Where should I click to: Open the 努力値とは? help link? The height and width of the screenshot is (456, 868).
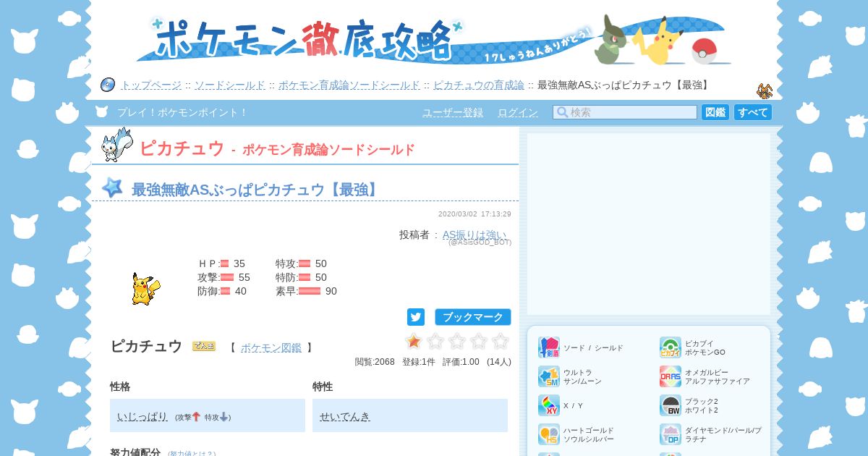[x=192, y=454]
